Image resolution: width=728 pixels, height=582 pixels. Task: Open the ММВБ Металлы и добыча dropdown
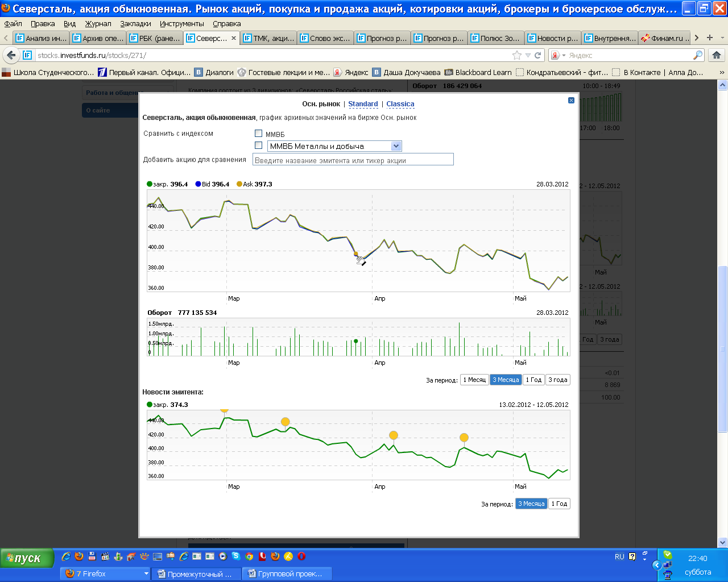click(x=334, y=146)
